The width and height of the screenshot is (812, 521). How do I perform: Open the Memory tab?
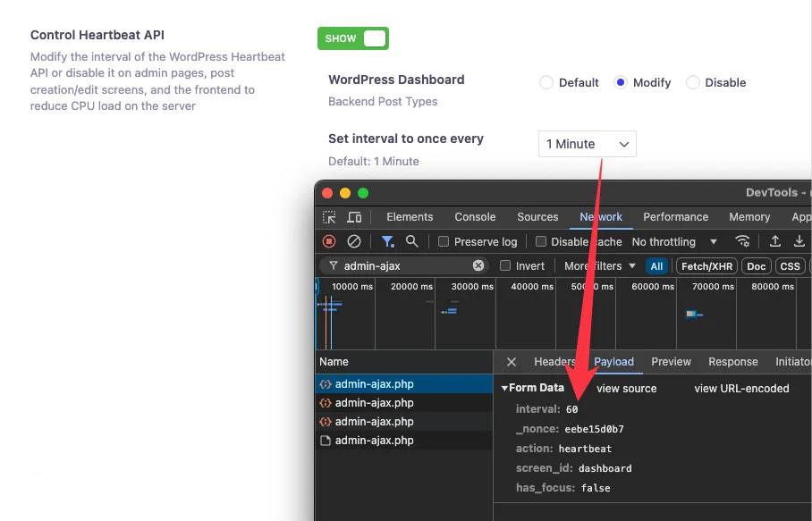click(749, 217)
